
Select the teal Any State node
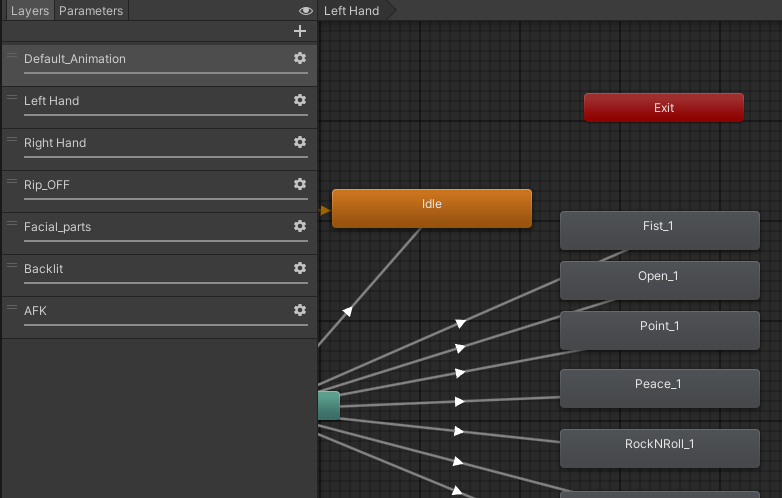coord(329,405)
